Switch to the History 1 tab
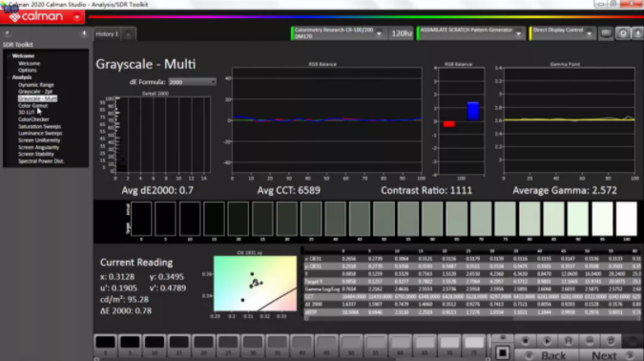The height and width of the screenshot is (361, 644). pos(107,34)
